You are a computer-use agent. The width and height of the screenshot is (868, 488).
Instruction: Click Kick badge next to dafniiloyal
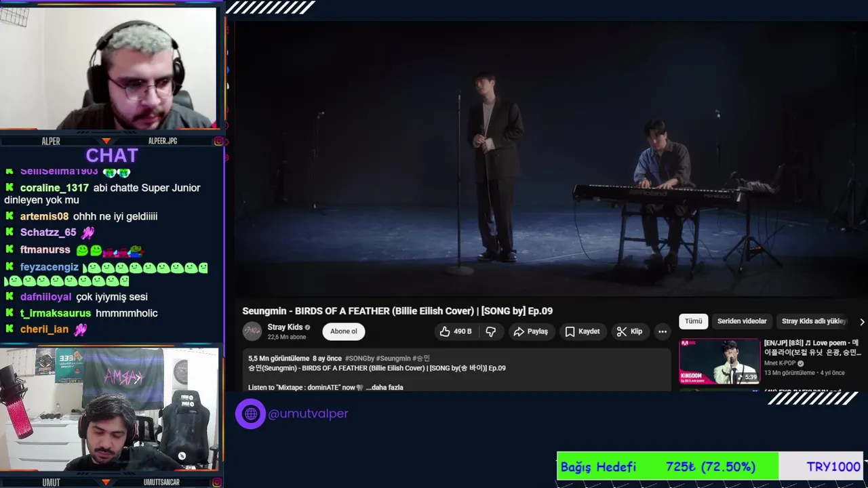9,297
